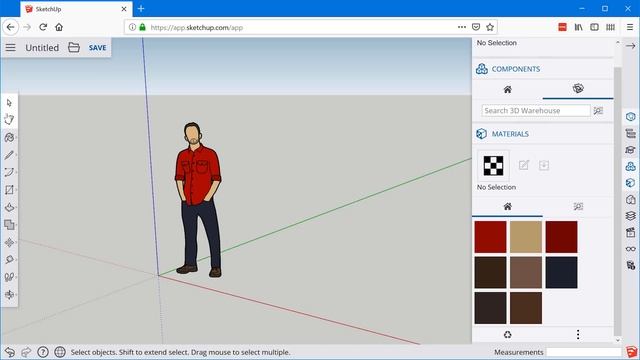Switch to Materials browse tab

pyautogui.click(x=578, y=207)
